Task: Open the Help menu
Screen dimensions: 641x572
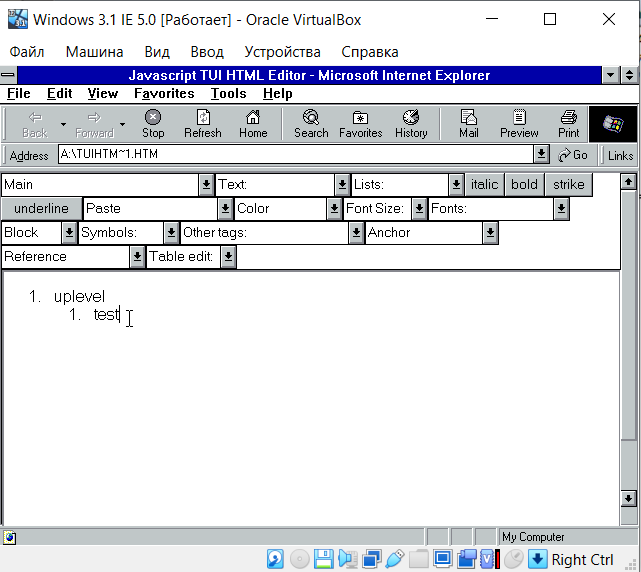Action: click(278, 94)
